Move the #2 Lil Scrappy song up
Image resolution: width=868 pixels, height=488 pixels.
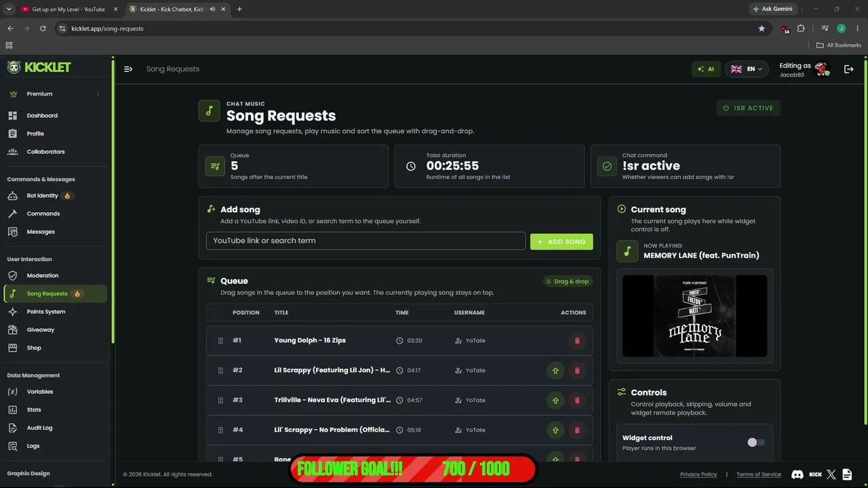[x=555, y=371]
